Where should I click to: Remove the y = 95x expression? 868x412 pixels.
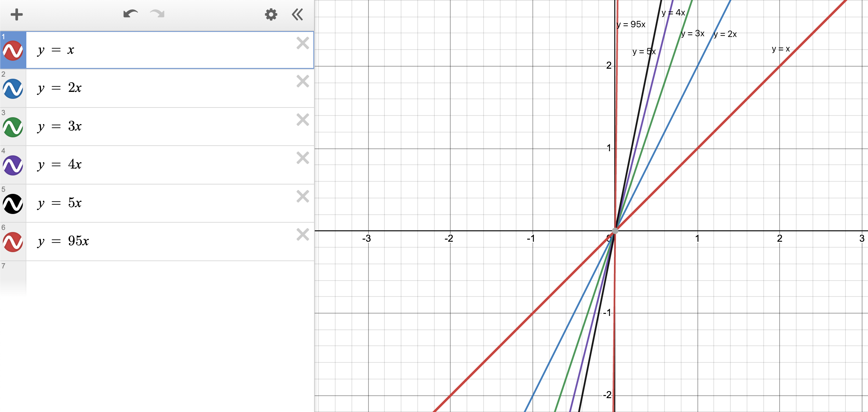click(303, 235)
